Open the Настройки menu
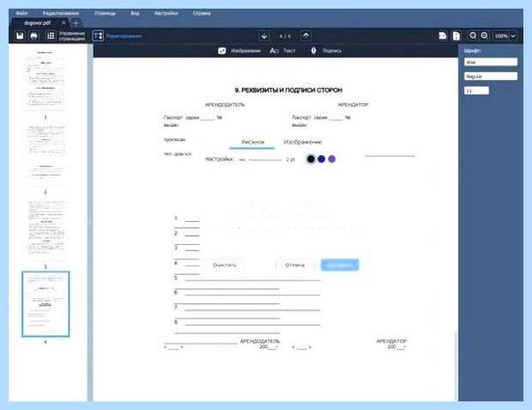Viewport: 532px width, 410px height. coord(166,13)
